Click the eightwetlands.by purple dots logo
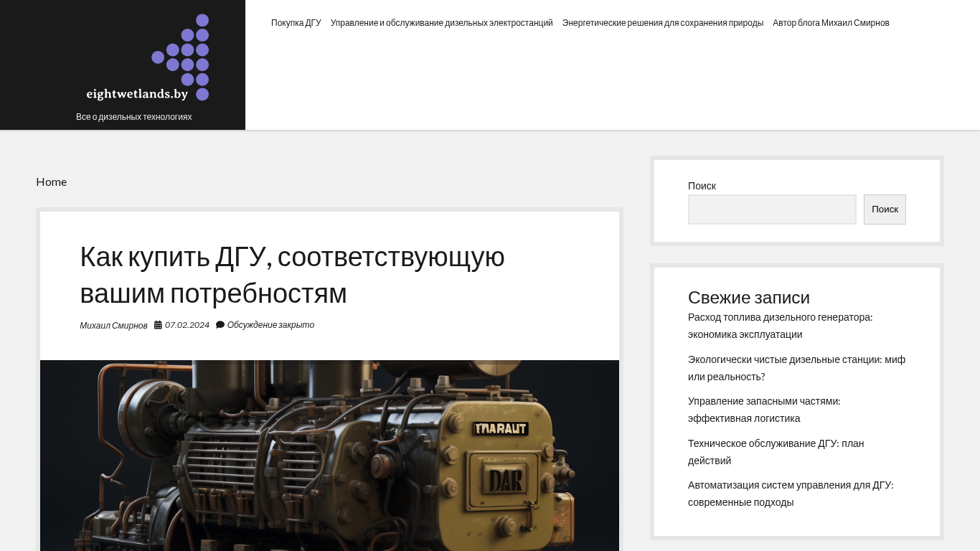Image resolution: width=980 pixels, height=551 pixels. (x=148, y=58)
